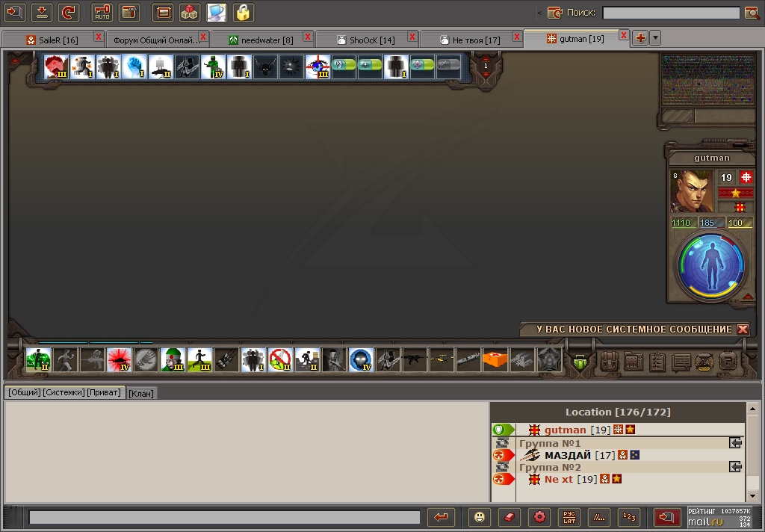This screenshot has height=532, width=765.
Task: Toggle РУС/LAT keyboard layout button
Action: 569,517
